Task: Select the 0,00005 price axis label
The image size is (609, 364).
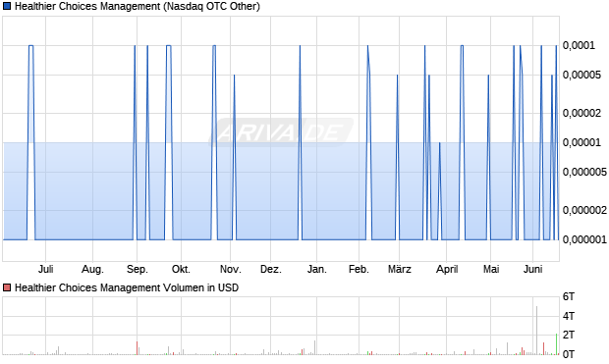Action: 581,75
